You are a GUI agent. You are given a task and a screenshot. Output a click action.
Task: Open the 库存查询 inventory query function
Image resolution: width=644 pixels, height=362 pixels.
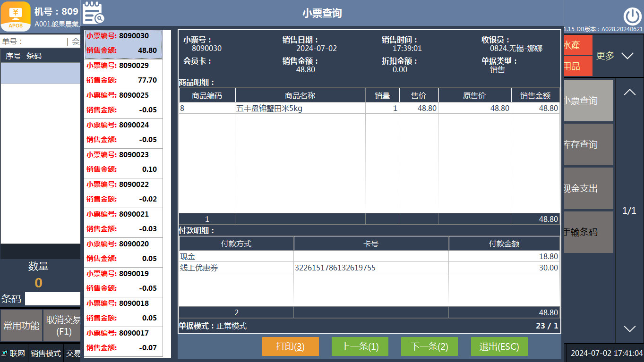pyautogui.click(x=588, y=144)
